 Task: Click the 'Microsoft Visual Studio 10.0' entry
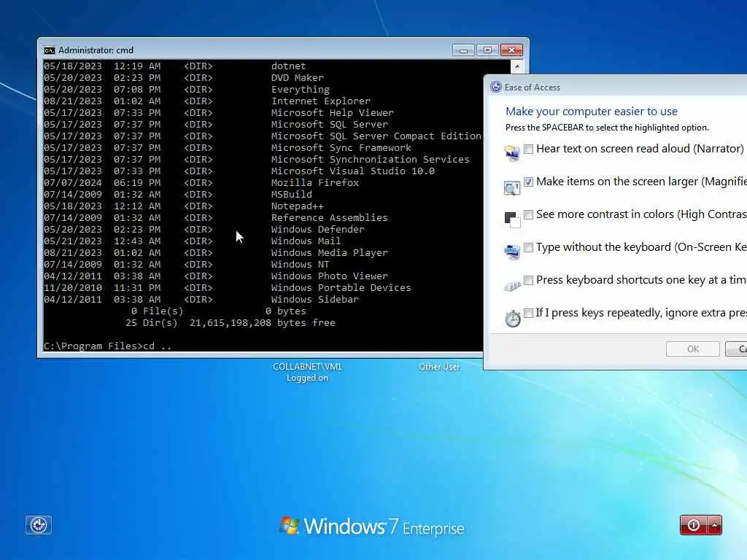point(353,171)
